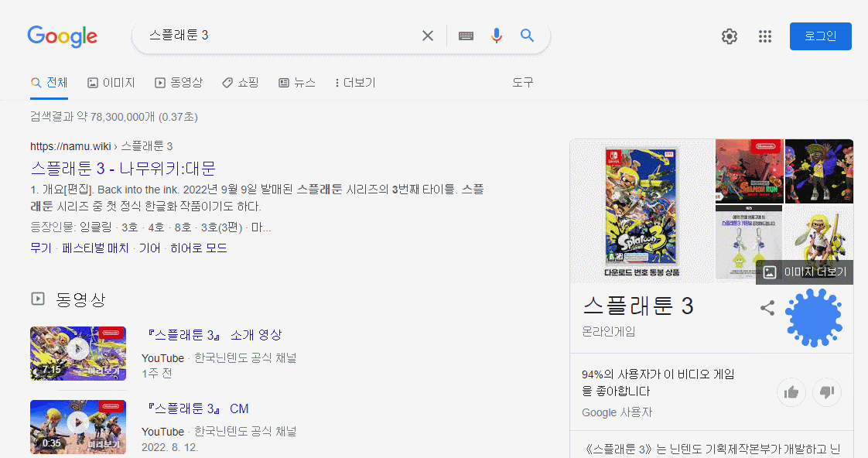868x458 pixels.
Task: Click the 온라인게임 subtitle text
Action: pyautogui.click(x=608, y=331)
